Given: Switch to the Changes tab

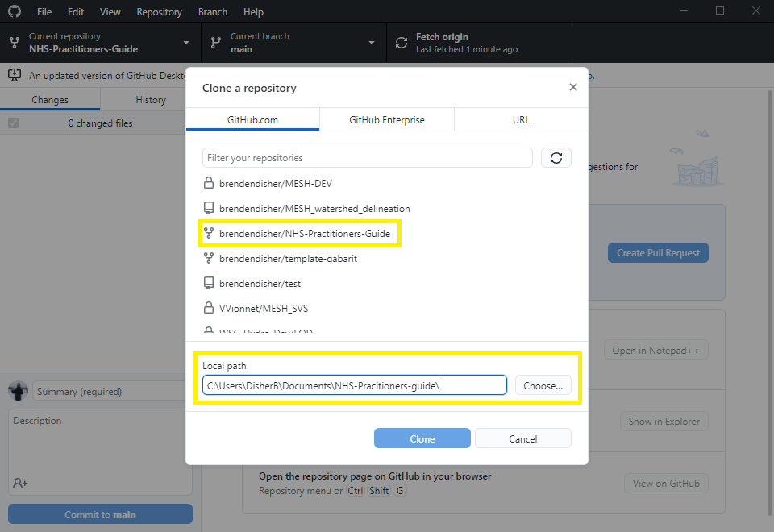Looking at the screenshot, I should coord(50,100).
